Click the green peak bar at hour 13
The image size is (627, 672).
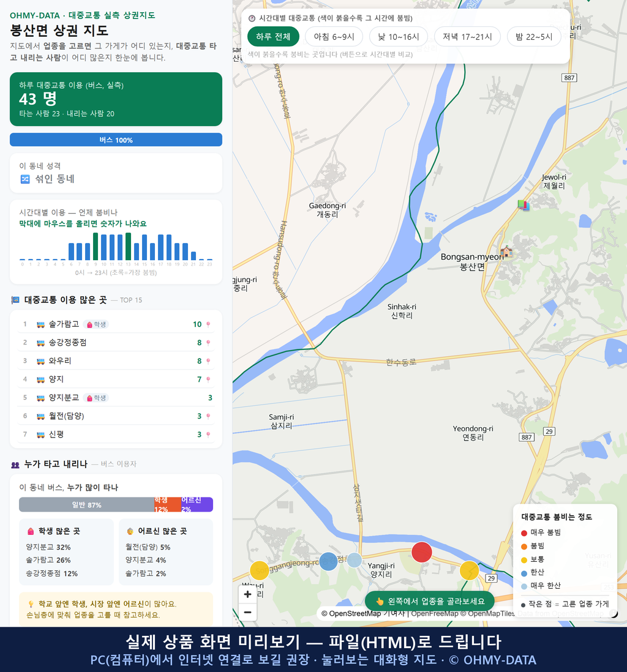[x=128, y=247]
